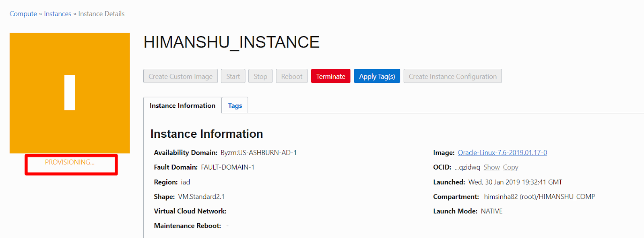Click the region value iad
The height and width of the screenshot is (238, 644).
click(185, 182)
